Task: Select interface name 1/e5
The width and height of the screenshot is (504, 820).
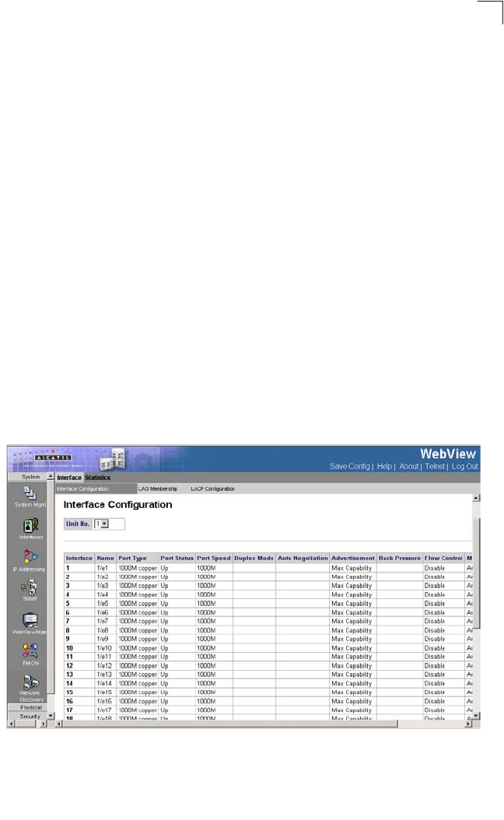Action: (x=103, y=604)
